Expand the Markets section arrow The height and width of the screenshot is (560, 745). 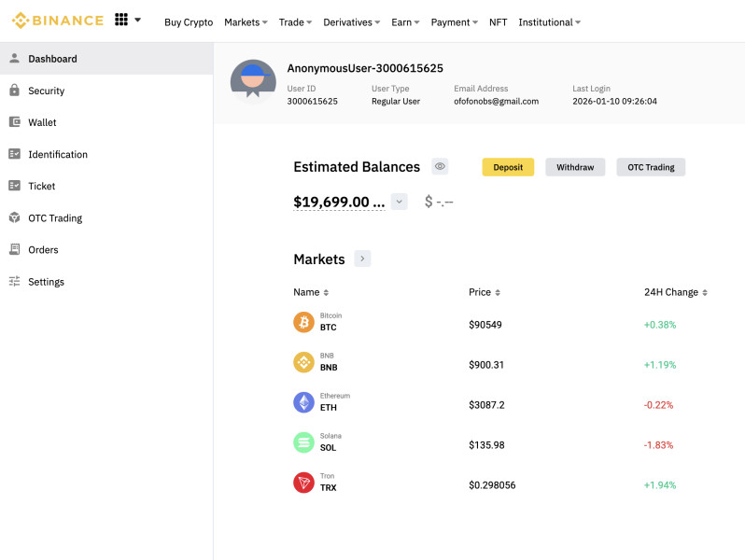click(x=362, y=259)
